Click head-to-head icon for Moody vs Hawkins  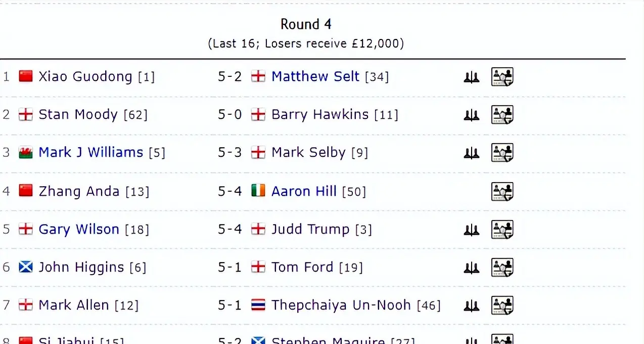[471, 115]
